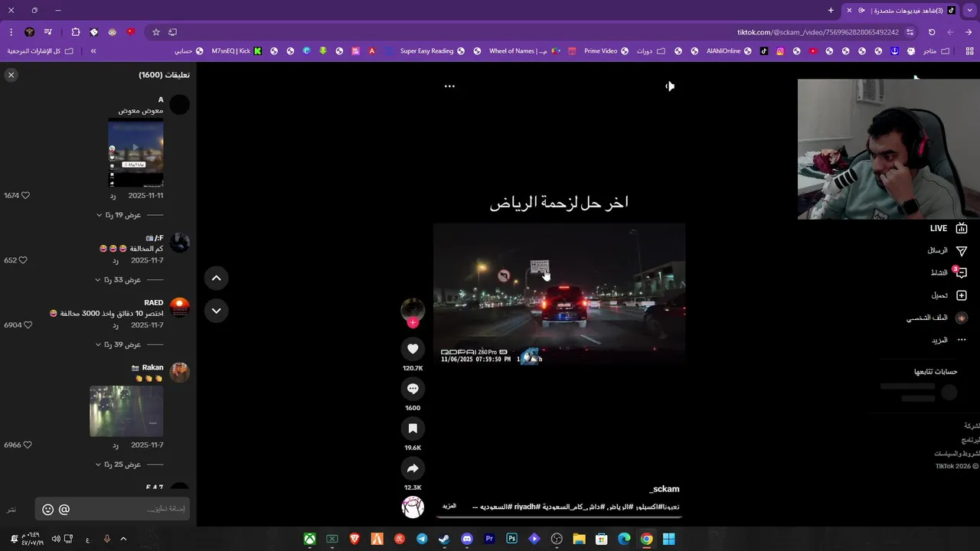
Task: Open the emoji picker in comment box
Action: (x=47, y=509)
